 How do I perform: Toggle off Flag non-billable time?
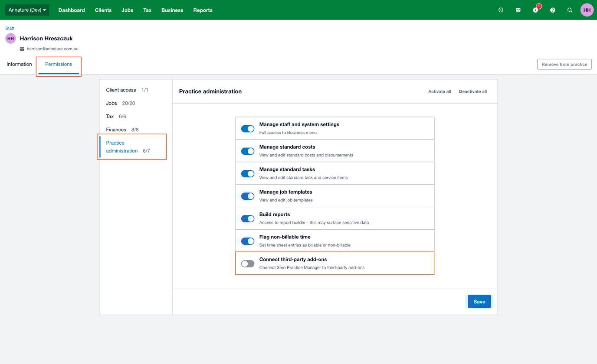[x=248, y=241]
